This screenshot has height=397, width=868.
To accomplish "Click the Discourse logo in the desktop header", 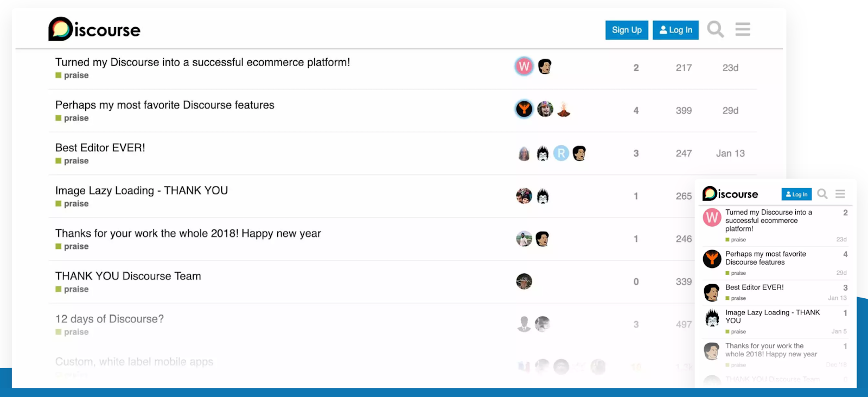I will tap(94, 29).
